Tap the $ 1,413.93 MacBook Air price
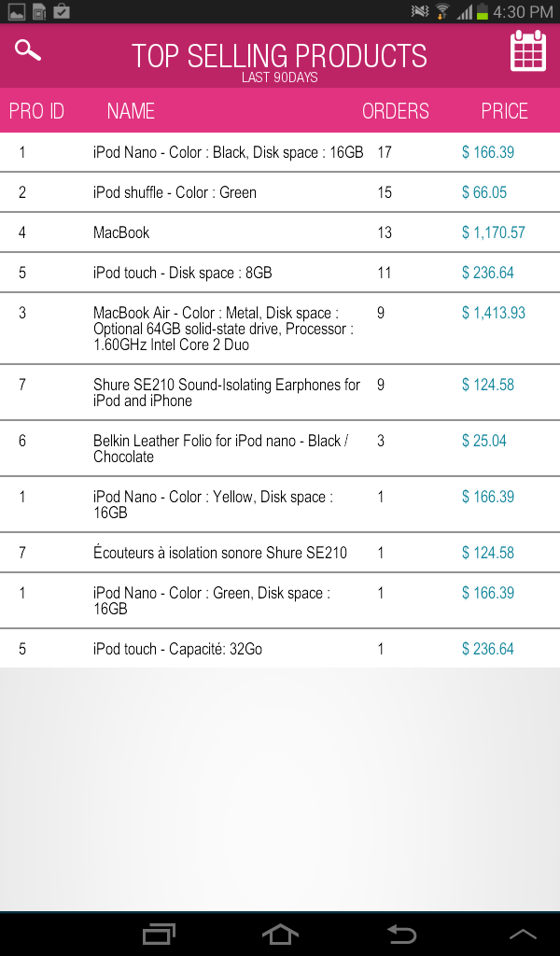Screen dimensions: 560x956 point(494,313)
